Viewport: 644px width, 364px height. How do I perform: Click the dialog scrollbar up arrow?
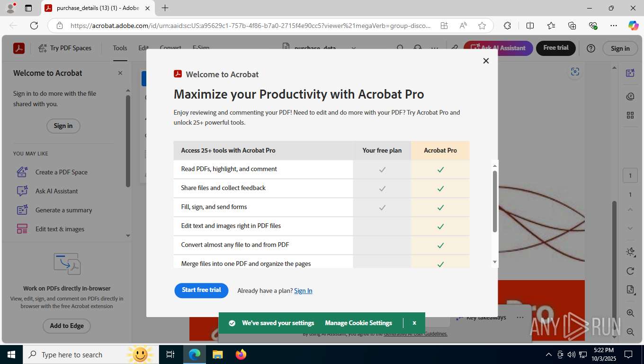click(495, 166)
